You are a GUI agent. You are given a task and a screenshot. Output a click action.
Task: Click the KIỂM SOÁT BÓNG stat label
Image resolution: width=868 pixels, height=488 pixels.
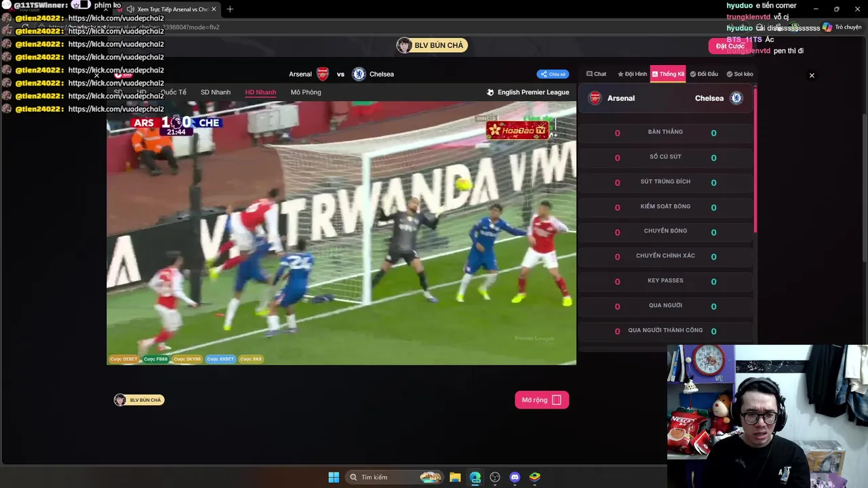tap(665, 206)
